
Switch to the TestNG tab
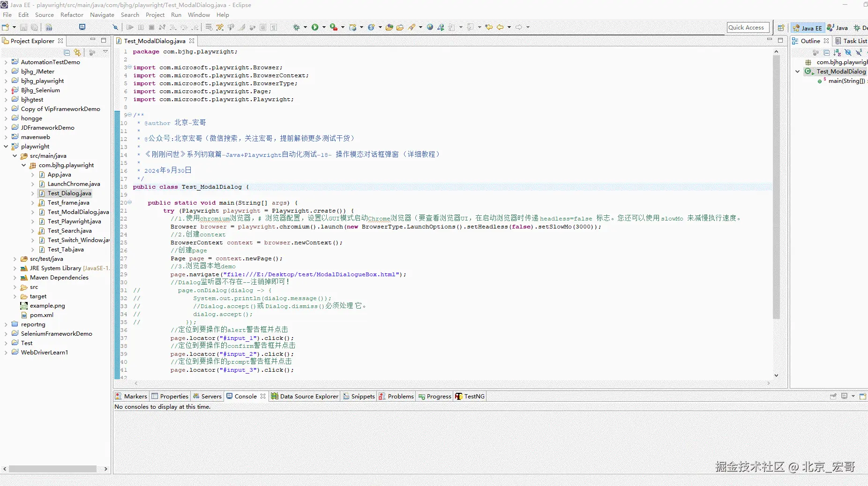point(470,396)
